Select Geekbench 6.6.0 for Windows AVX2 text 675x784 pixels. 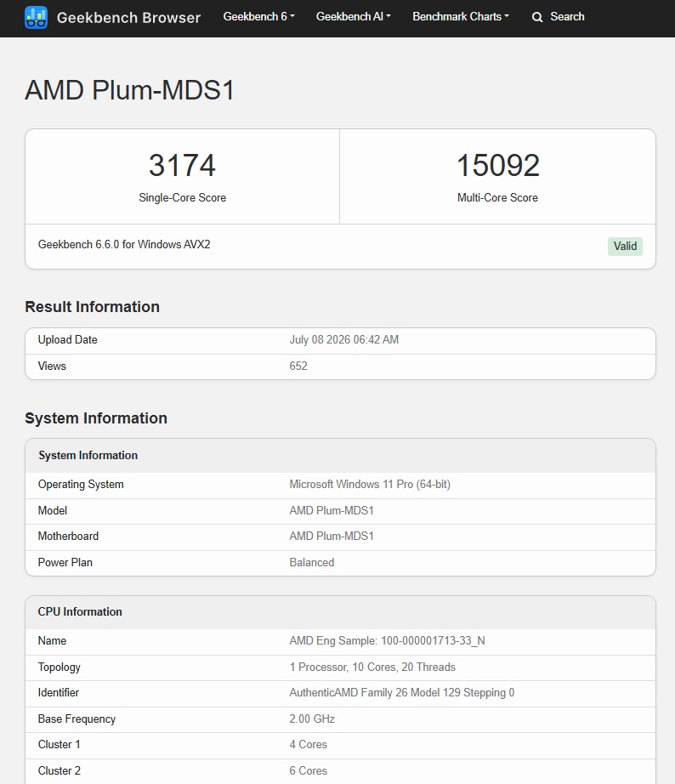124,245
